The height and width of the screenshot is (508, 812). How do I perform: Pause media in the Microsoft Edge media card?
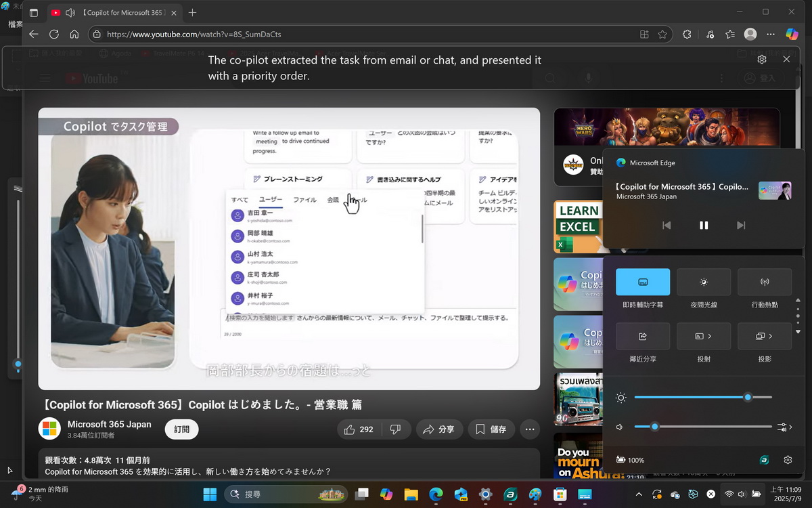point(704,226)
